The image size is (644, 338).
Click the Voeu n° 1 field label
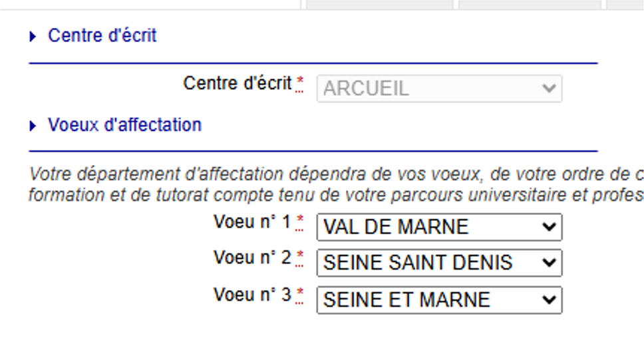coord(252,222)
